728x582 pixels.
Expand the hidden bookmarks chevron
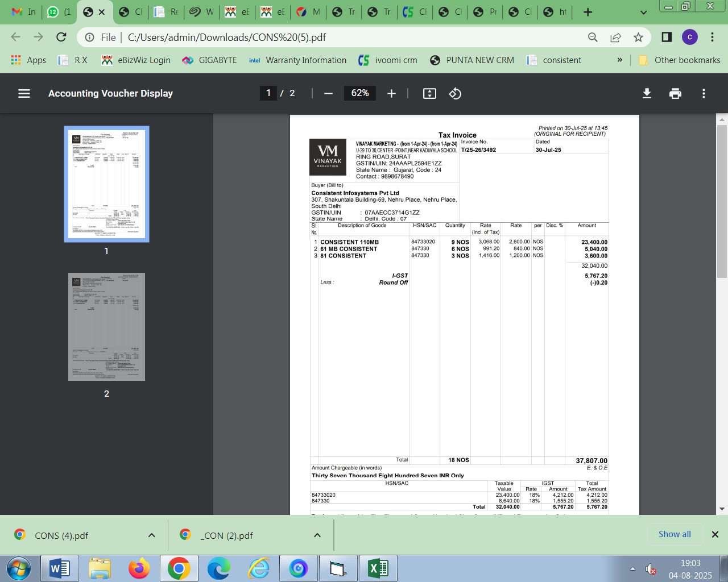[x=619, y=60]
